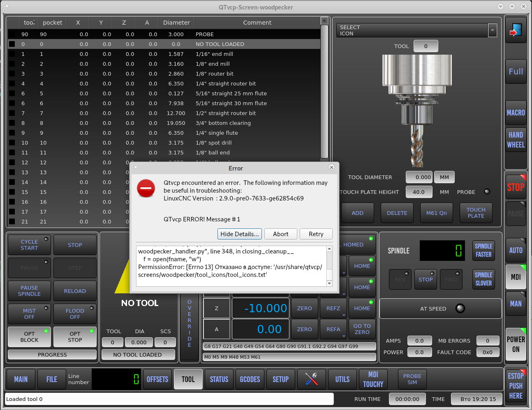
Task: Open the GCODES tab
Action: click(250, 379)
